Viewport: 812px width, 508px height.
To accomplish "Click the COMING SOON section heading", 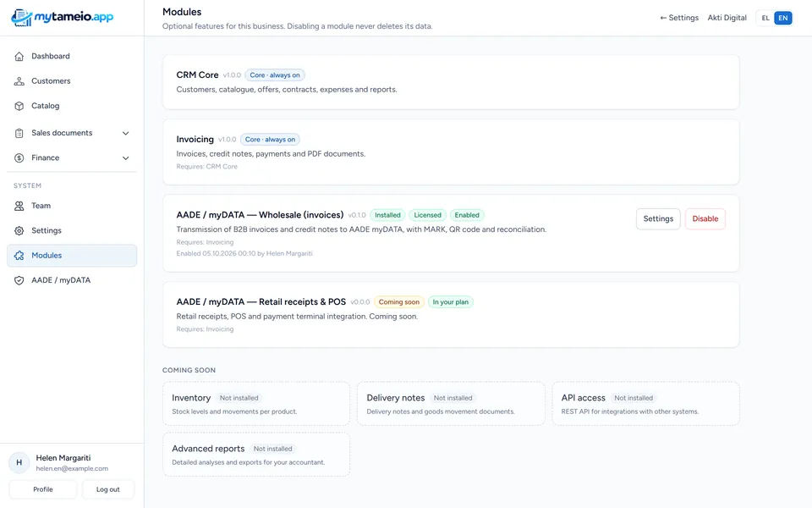I will coord(189,371).
